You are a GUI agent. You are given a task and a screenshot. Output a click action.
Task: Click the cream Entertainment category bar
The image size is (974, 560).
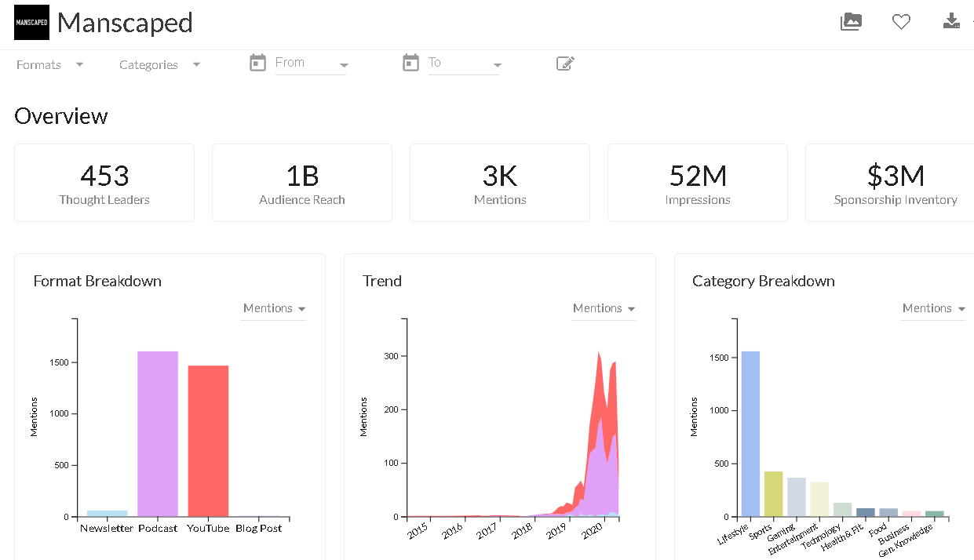(x=819, y=500)
